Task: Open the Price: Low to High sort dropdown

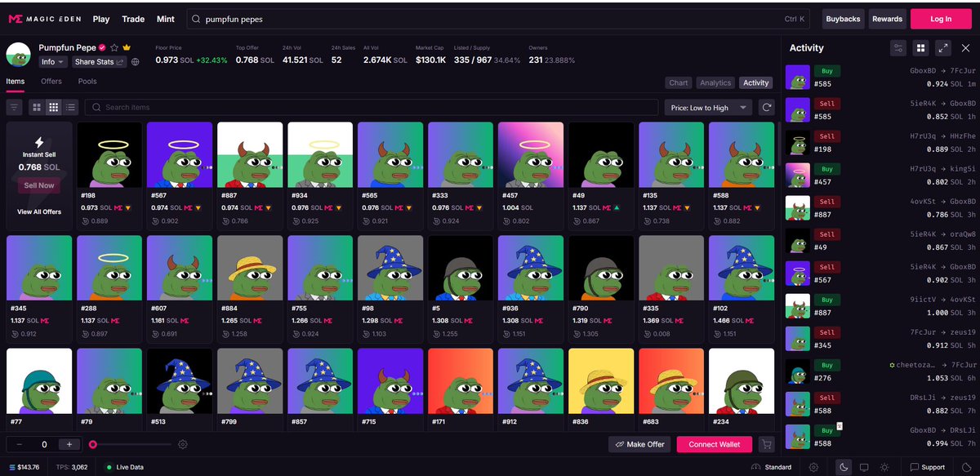Action: point(708,107)
